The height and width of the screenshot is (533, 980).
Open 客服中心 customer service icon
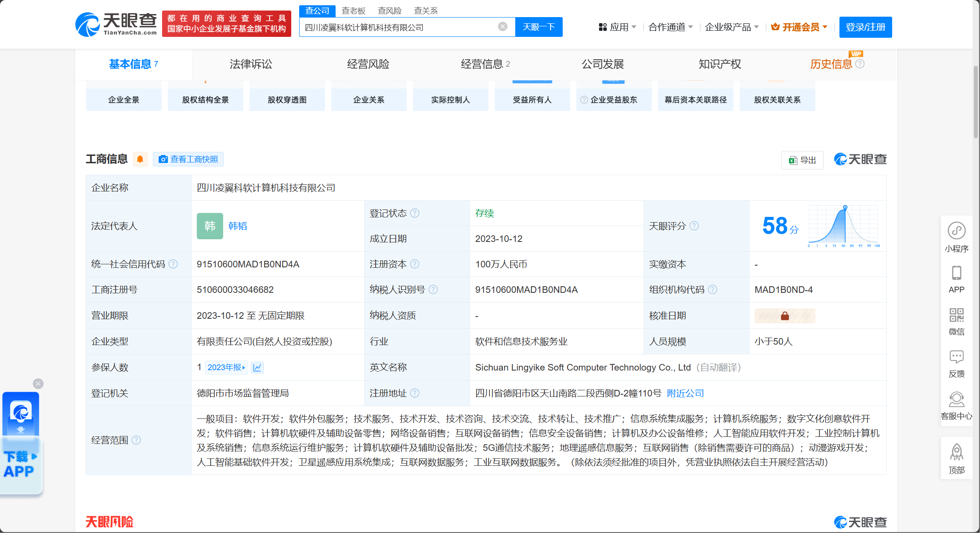956,406
